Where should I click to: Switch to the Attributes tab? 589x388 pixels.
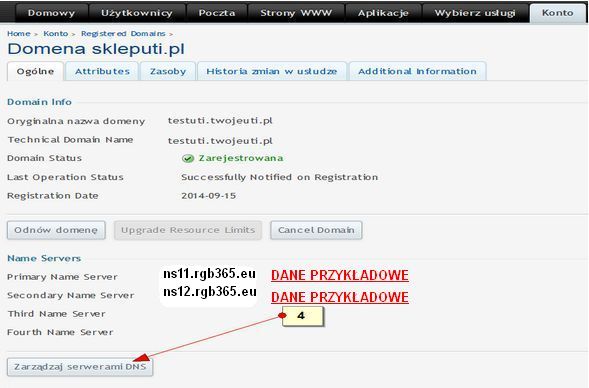(102, 71)
